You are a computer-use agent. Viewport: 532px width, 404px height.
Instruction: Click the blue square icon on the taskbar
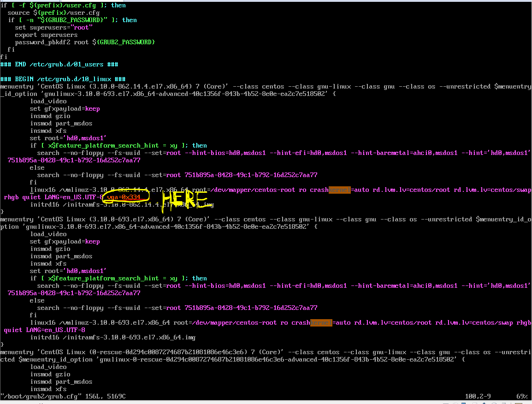tap(463, 403)
